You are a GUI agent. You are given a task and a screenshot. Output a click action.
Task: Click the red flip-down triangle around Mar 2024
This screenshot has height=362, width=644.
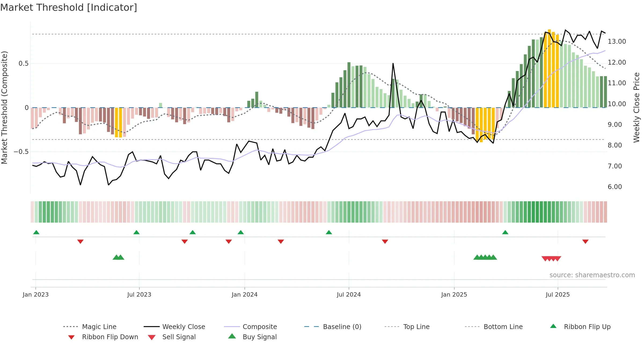click(x=281, y=242)
